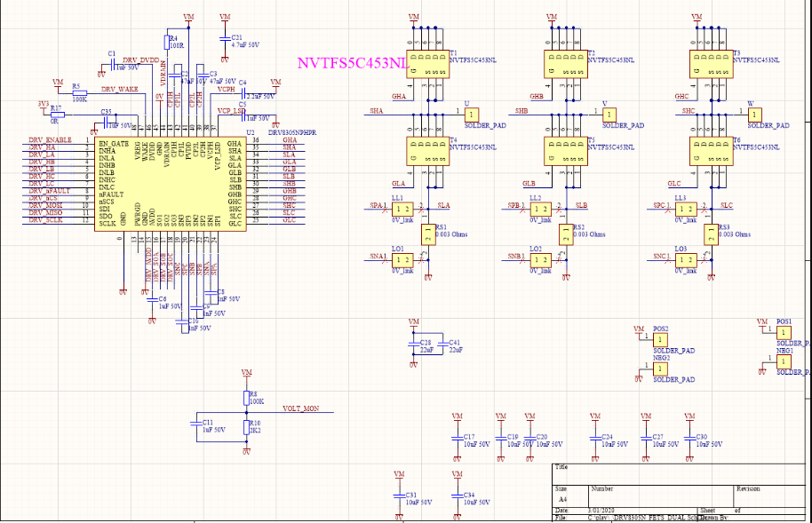Click the 3V3 power port
812x523 pixels.
[x=44, y=107]
